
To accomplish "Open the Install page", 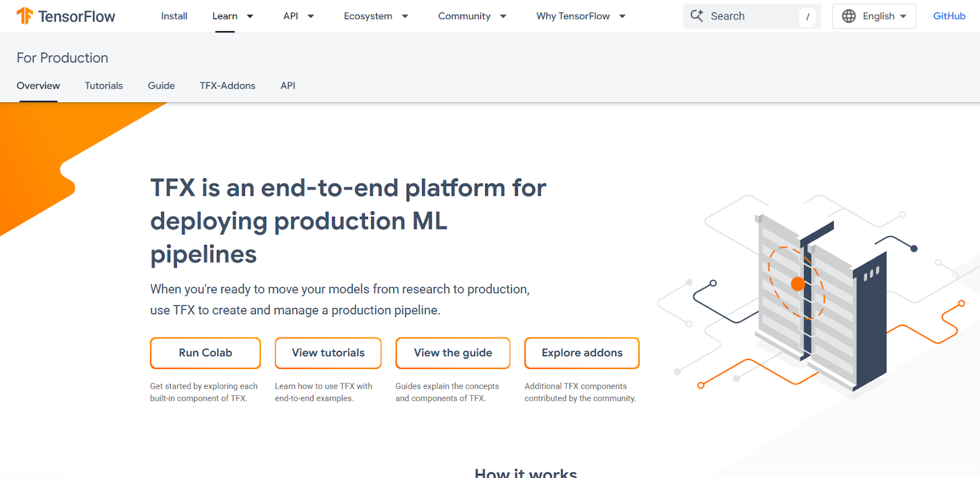I will [x=174, y=17].
